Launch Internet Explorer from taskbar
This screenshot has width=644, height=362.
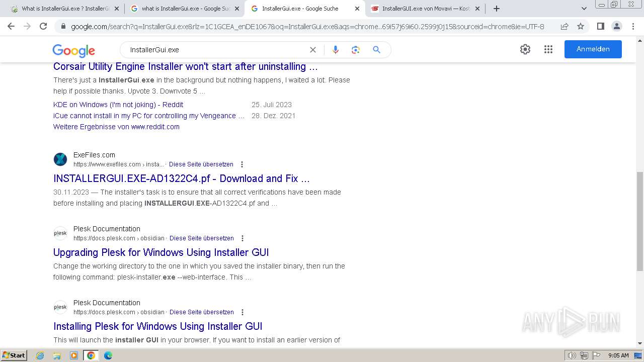pyautogui.click(x=40, y=355)
